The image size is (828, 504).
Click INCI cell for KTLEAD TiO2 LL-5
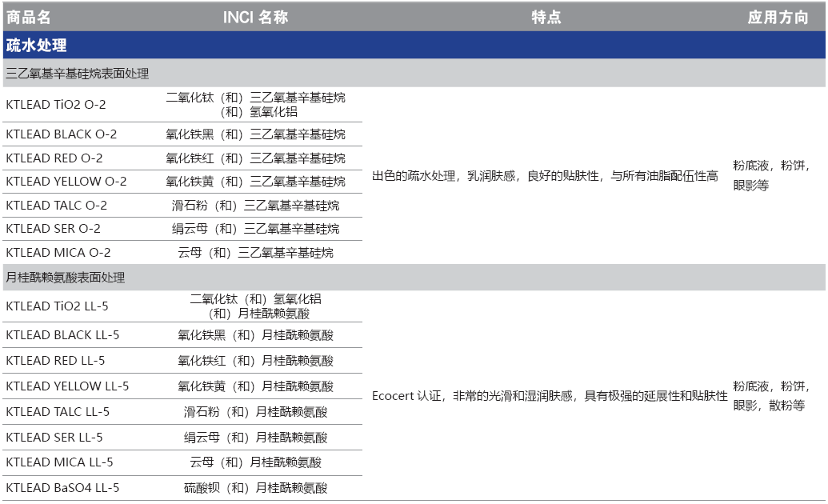pos(255,306)
